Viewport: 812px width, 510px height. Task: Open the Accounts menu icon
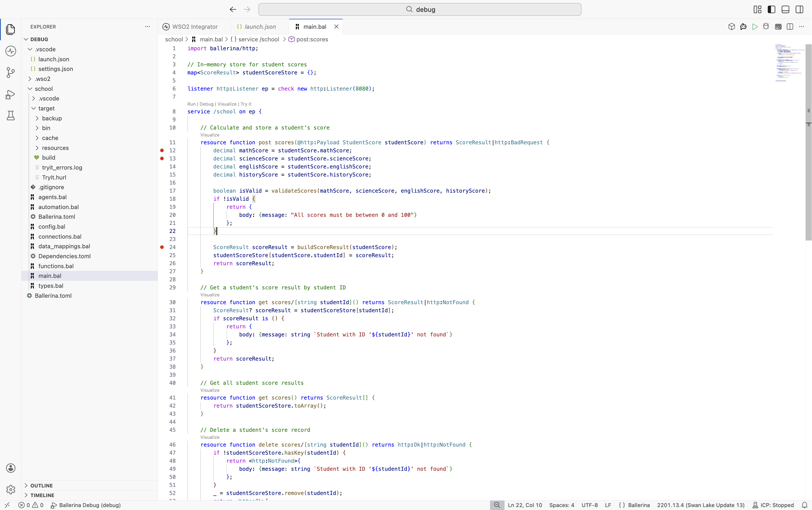pyautogui.click(x=10, y=468)
